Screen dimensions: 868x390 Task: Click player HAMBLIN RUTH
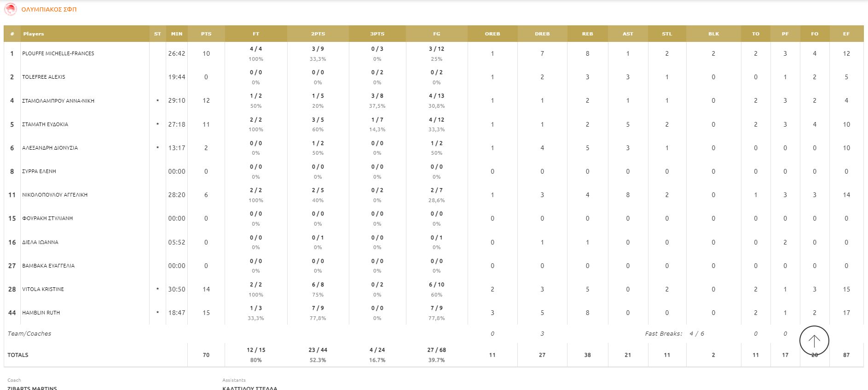tap(41, 313)
